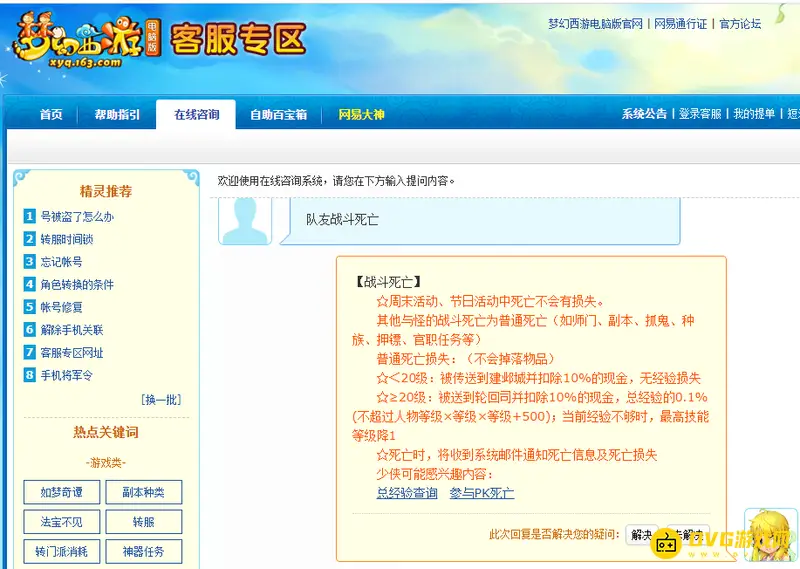This screenshot has width=800, height=569.
Task: Select recommended question 转服时间锁
Action: tap(67, 239)
